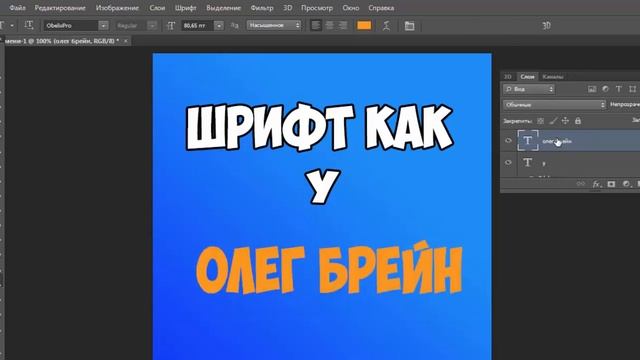Screen dimensions: 640x360
Task: Open the Выделение menu
Action: point(223,8)
